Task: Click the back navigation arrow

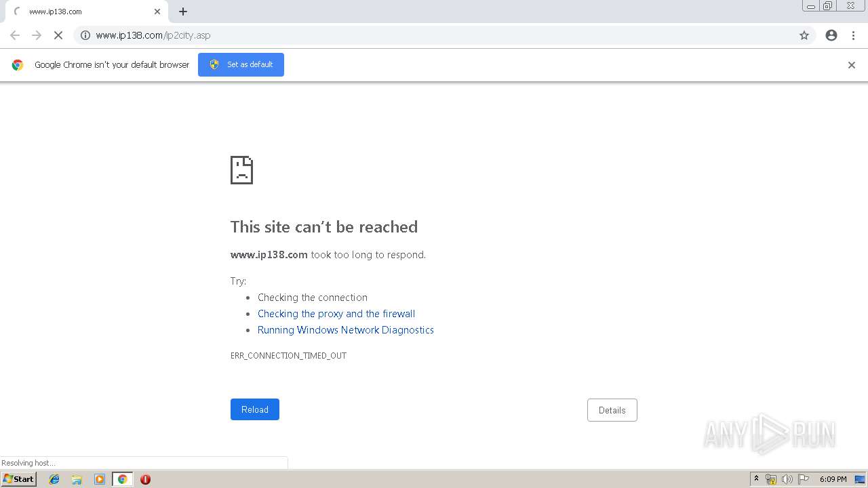Action: [15, 35]
